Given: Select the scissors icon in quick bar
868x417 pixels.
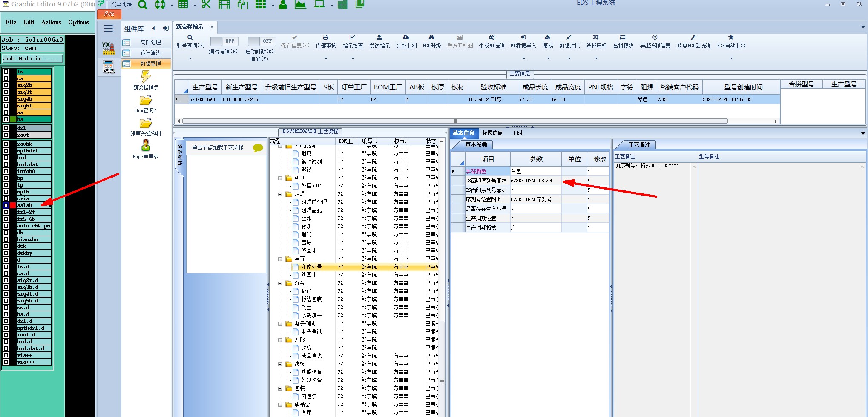Looking at the screenshot, I should tap(206, 4).
